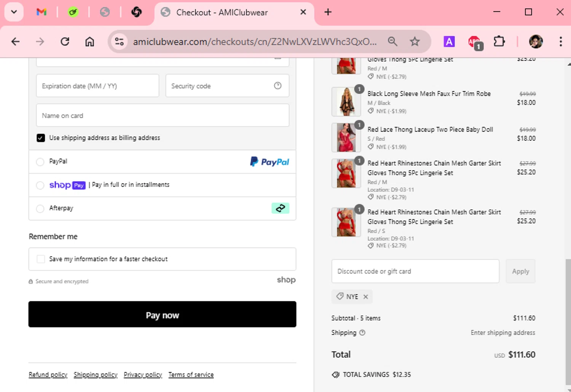Viewport: 571px width, 392px height.
Task: Click the Afterpay green logo icon
Action: 281,208
